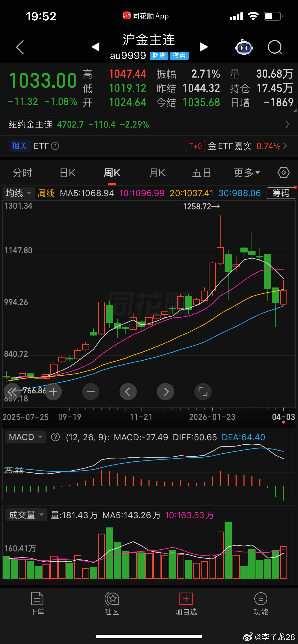Tap the Wi-Fi status icon
Image resolution: width=298 pixels, height=644 pixels.
click(x=253, y=16)
